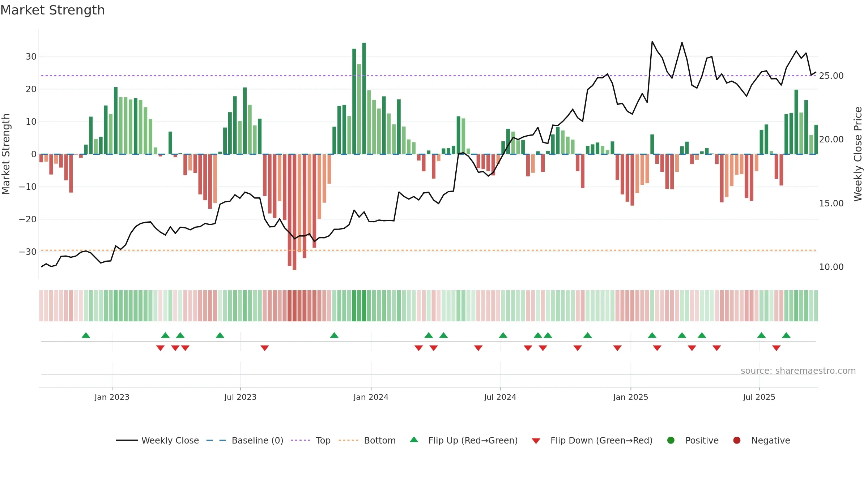Click the 20.00 tick on price axis

click(x=831, y=140)
